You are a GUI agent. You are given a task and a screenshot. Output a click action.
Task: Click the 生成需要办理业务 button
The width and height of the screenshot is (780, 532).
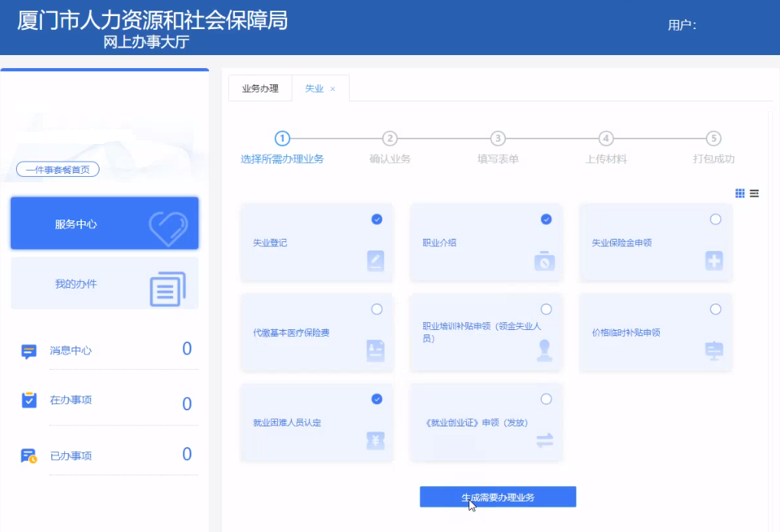click(x=497, y=496)
